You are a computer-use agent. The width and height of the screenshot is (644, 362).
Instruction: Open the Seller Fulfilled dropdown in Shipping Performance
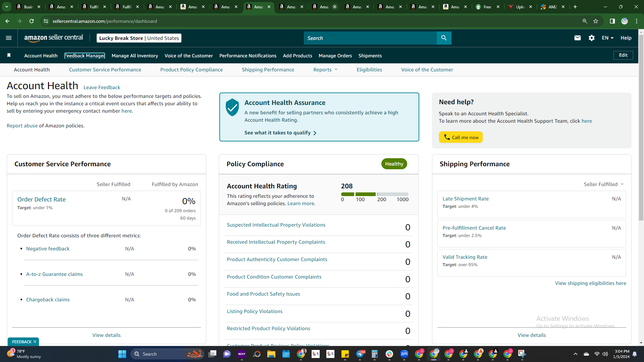tap(604, 184)
